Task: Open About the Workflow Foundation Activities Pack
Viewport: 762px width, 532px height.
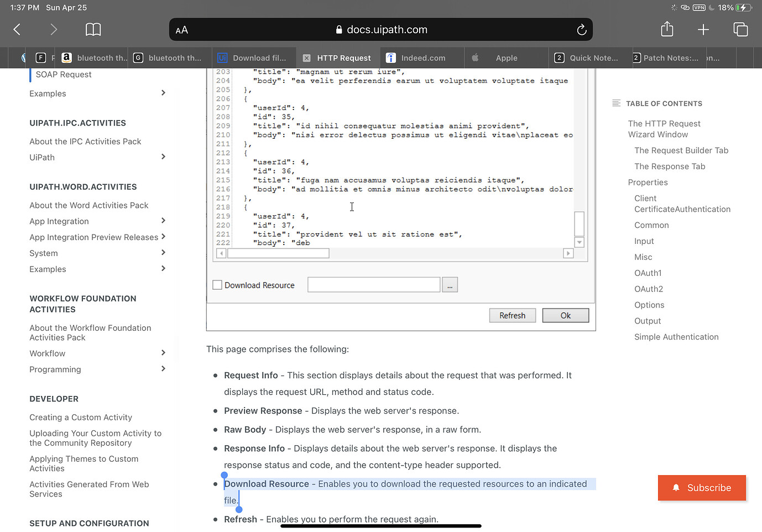Action: pyautogui.click(x=90, y=333)
